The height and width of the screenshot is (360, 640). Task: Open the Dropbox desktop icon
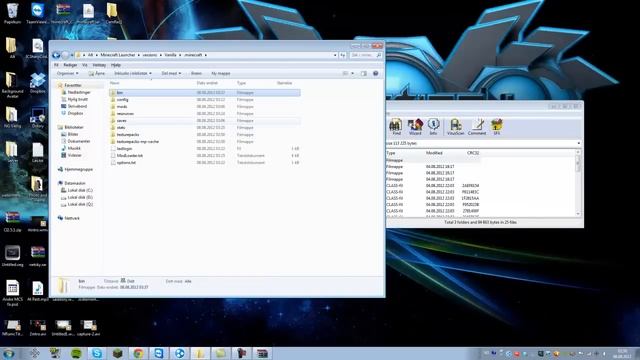(38, 83)
